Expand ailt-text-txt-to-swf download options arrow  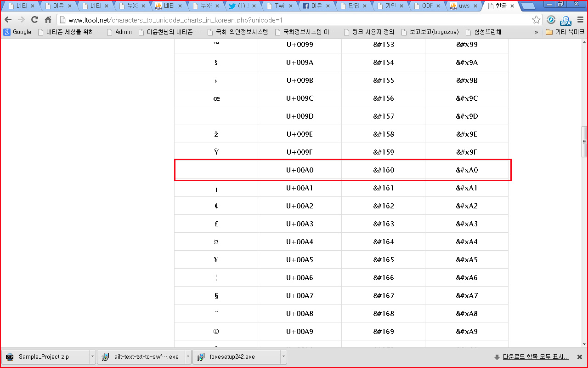(x=188, y=356)
